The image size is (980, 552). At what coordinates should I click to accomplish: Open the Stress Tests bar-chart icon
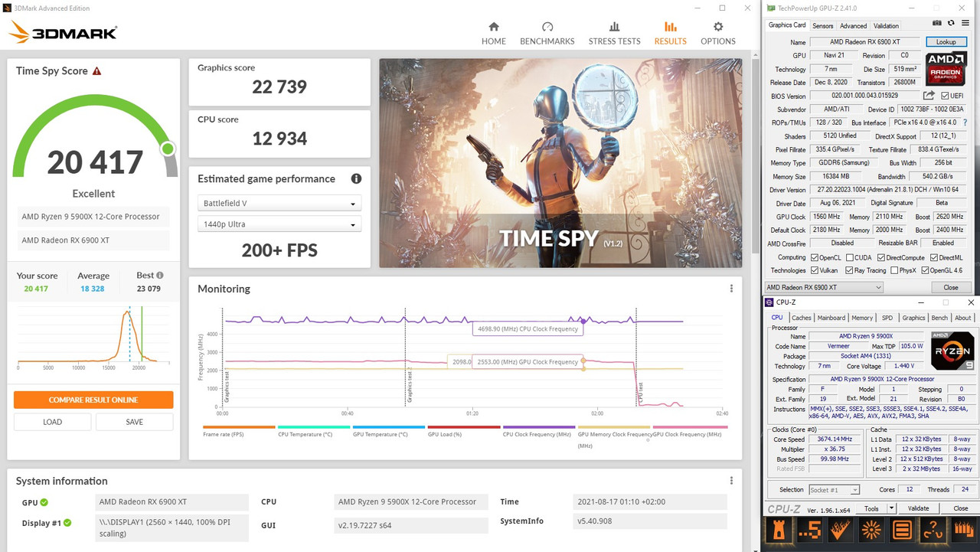click(x=614, y=27)
